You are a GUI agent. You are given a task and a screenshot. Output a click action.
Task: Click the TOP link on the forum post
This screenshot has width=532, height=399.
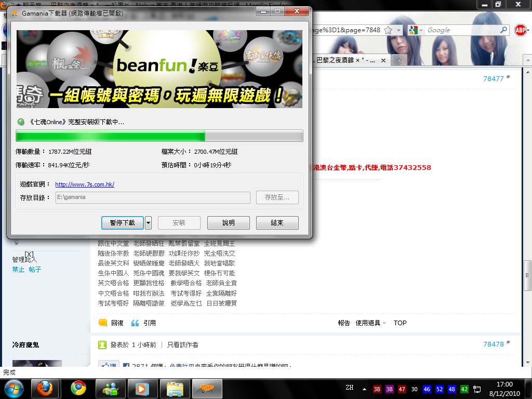400,323
